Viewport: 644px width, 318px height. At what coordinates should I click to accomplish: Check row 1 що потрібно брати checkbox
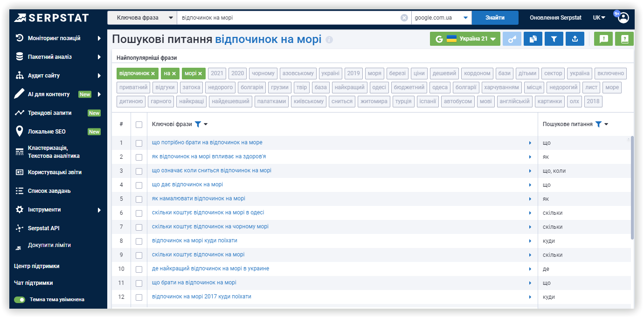(x=139, y=143)
